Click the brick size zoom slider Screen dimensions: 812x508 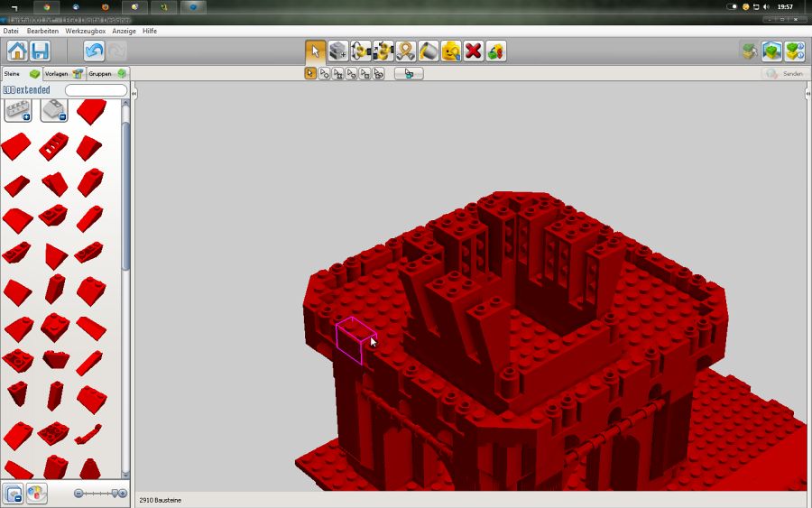pos(99,494)
